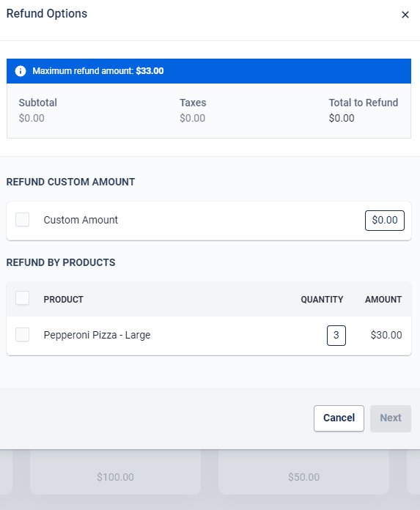This screenshot has height=510, width=420.
Task: Click the $30.00 product amount
Action: (x=386, y=335)
